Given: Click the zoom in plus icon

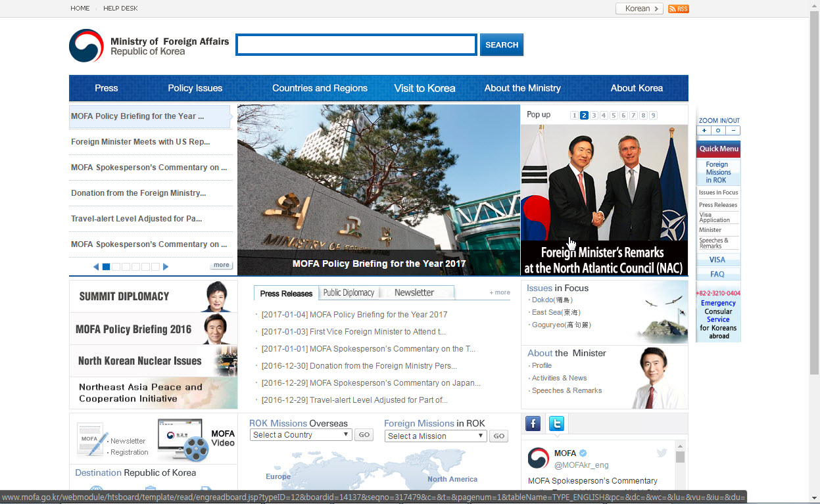Looking at the screenshot, I should [704, 131].
